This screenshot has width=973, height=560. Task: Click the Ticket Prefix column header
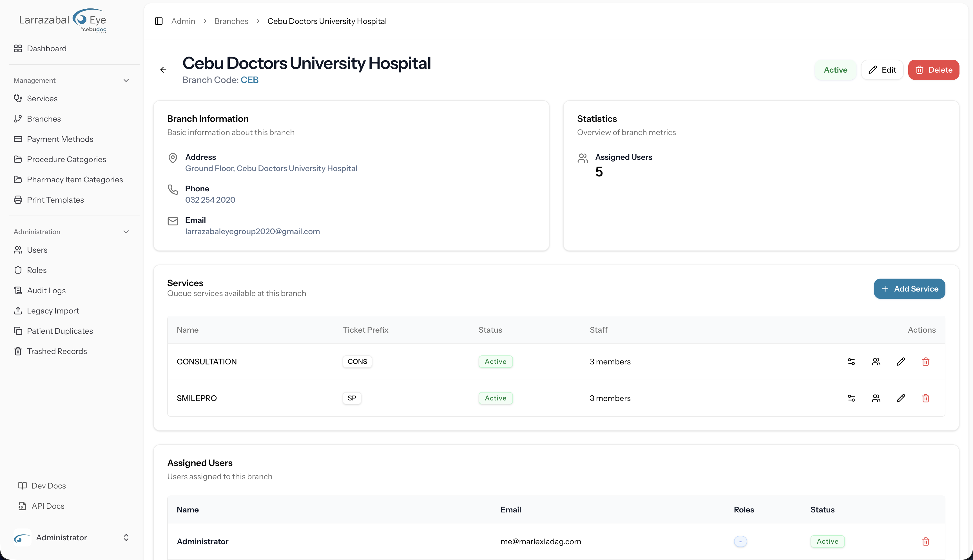point(365,330)
